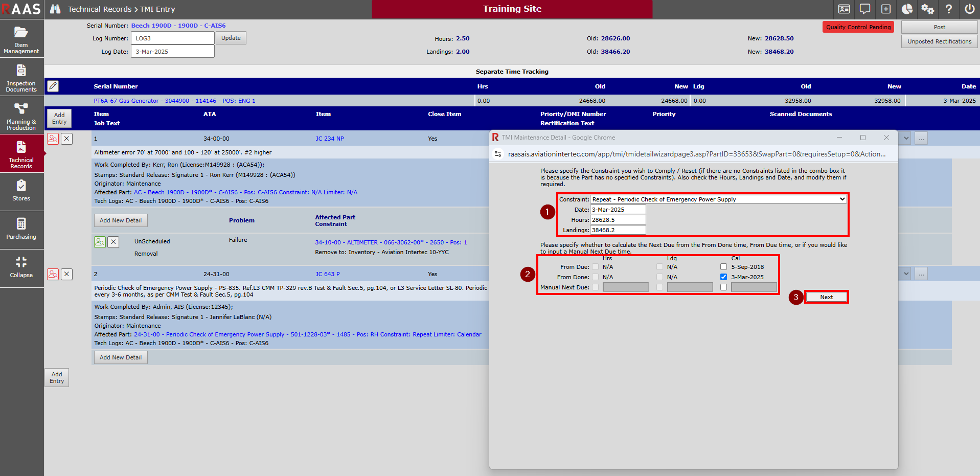The width and height of the screenshot is (980, 476).
Task: Click into the Log Number input field
Action: coord(172,38)
